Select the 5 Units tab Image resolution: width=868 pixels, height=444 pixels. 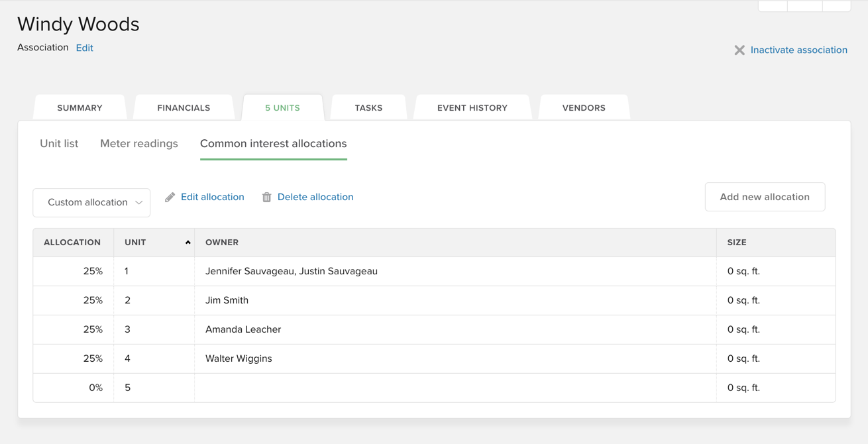pos(282,108)
